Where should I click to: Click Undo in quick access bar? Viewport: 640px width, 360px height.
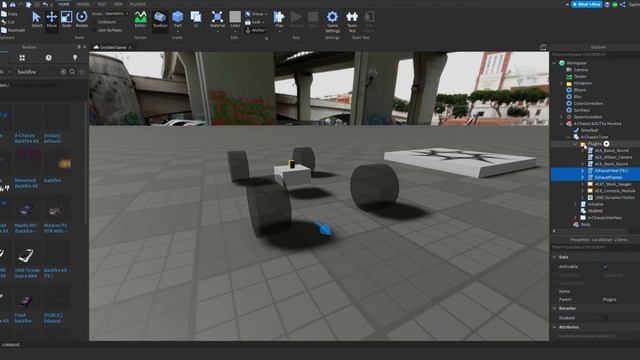45,4
